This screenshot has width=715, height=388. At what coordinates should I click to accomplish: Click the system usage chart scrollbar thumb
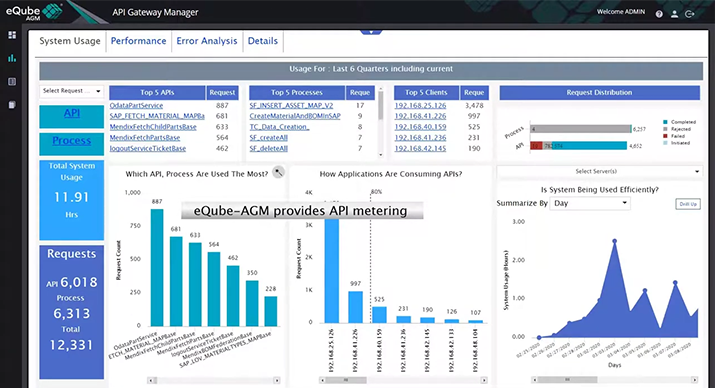(567, 380)
